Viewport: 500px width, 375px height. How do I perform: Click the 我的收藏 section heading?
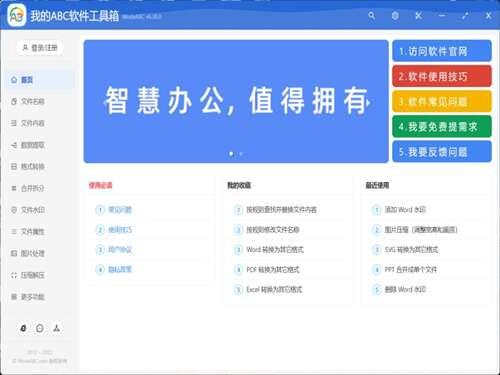pos(239,185)
